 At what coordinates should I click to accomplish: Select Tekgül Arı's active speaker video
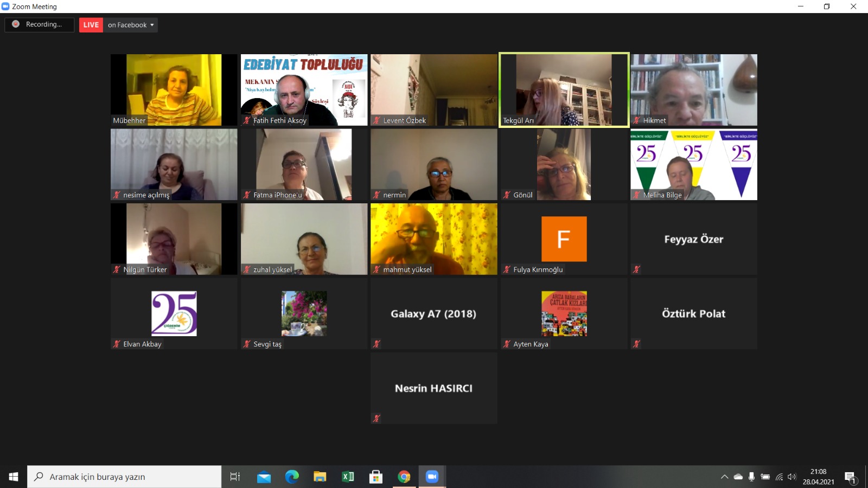(564, 89)
